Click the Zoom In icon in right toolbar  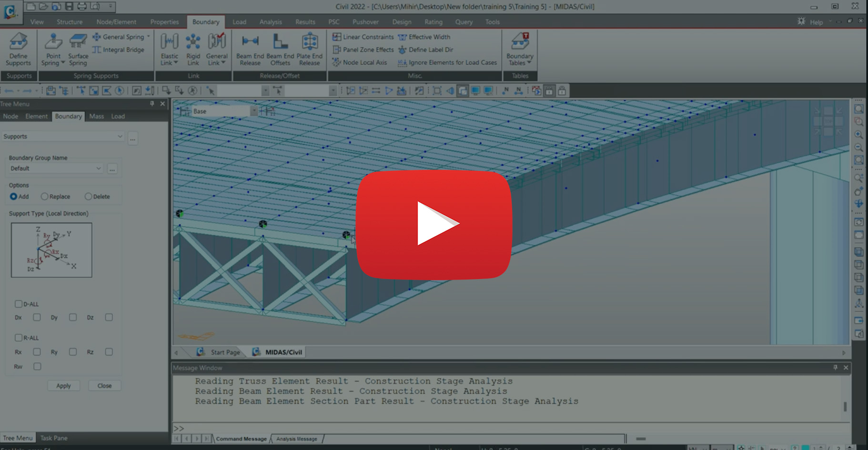(x=858, y=135)
